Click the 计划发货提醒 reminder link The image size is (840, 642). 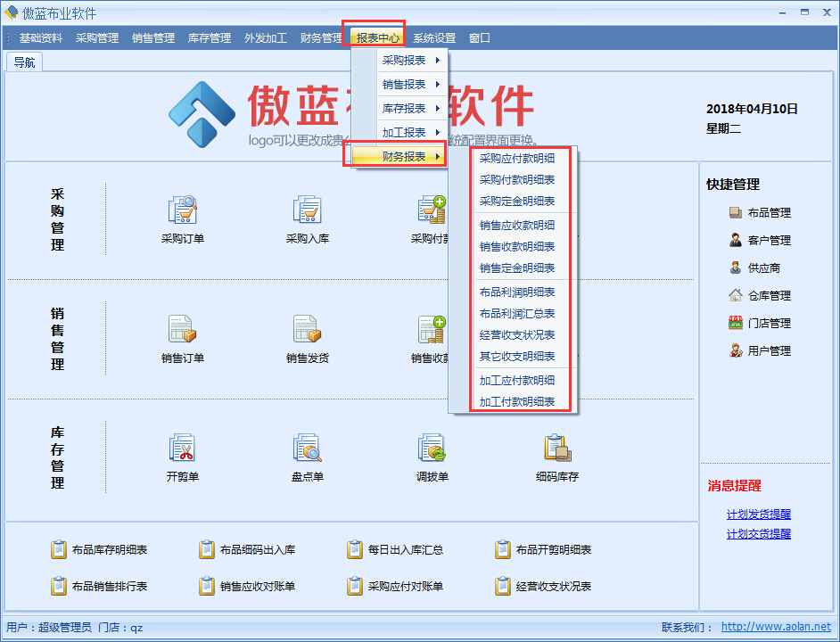coord(758,514)
